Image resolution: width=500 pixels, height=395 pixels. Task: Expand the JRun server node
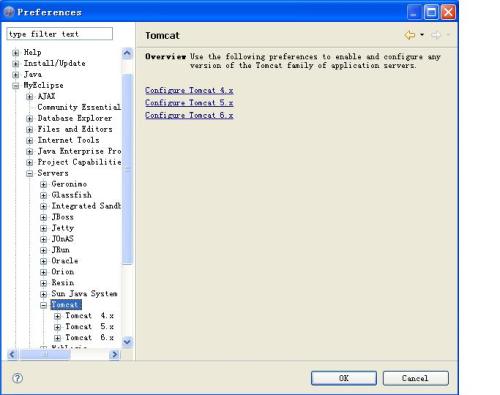click(x=43, y=251)
